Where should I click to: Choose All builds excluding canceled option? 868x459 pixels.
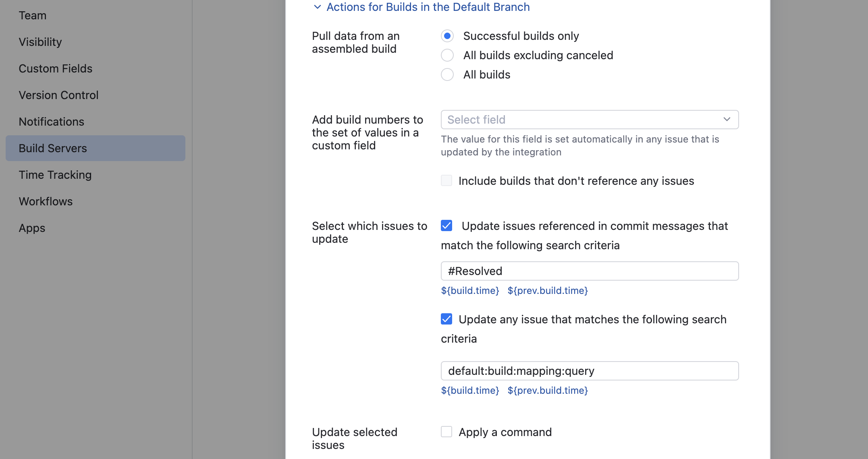point(447,55)
